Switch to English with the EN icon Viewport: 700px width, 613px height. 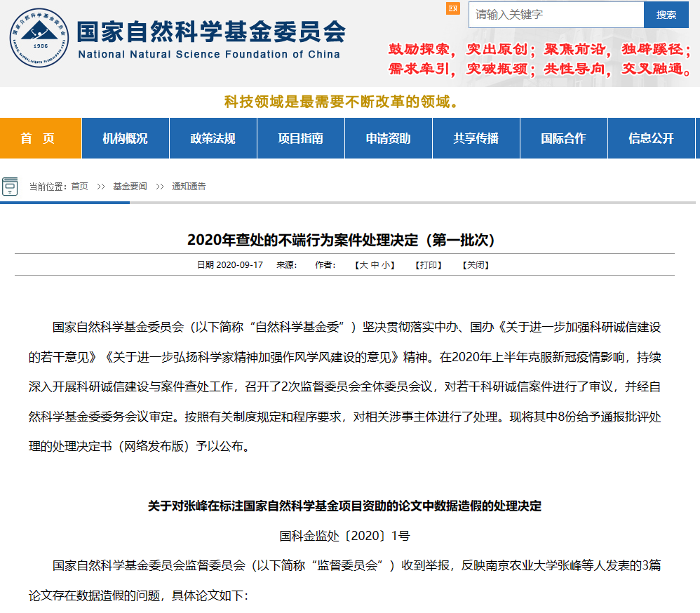tap(452, 8)
